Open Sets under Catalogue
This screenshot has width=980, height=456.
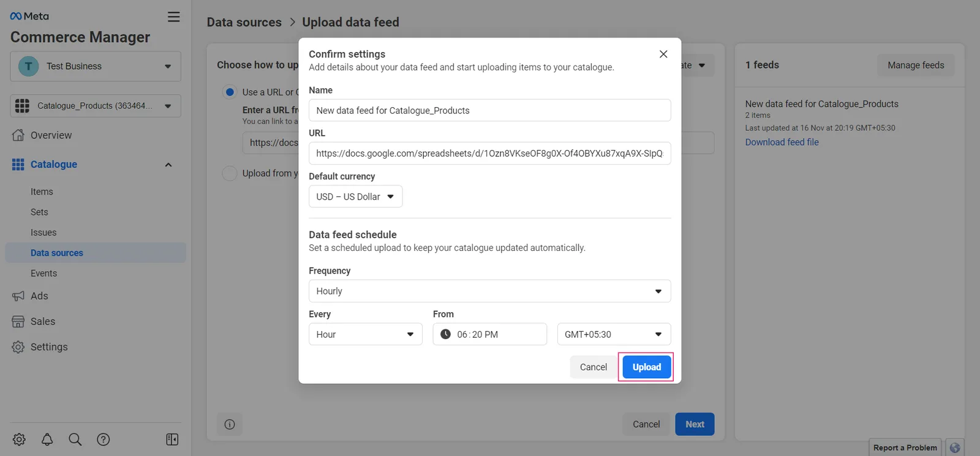point(39,212)
